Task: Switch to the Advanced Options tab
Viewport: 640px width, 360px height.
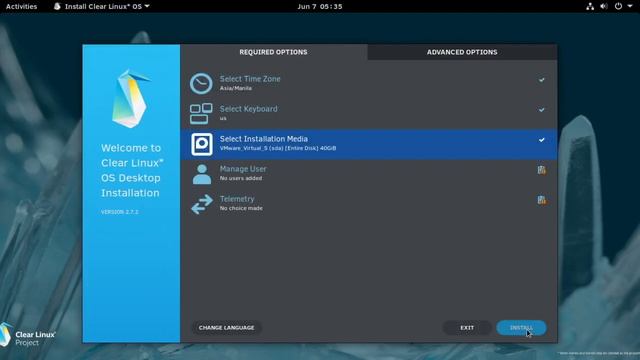Action: (462, 52)
